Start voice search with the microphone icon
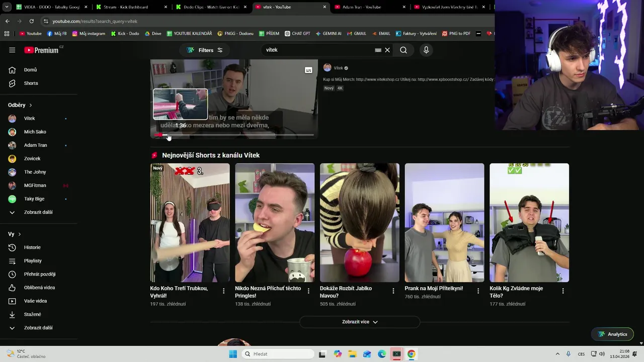The image size is (644, 362). pyautogui.click(x=426, y=50)
